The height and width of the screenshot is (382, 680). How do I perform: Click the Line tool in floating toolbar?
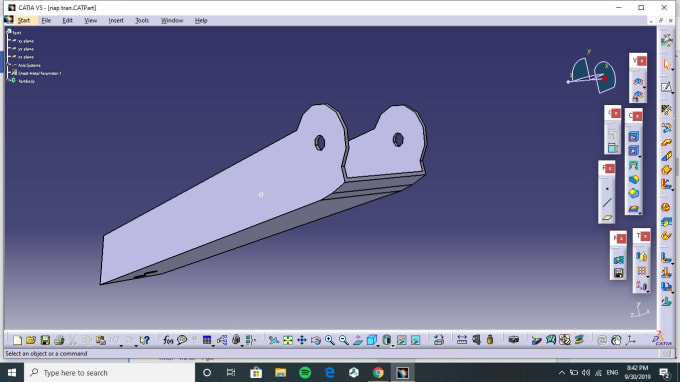click(x=607, y=202)
